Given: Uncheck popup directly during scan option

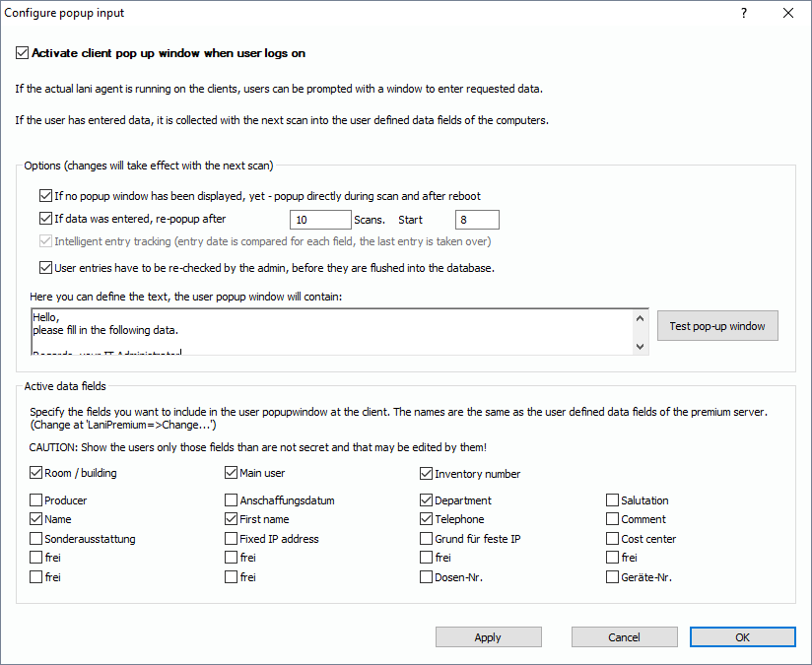Looking at the screenshot, I should [45, 196].
